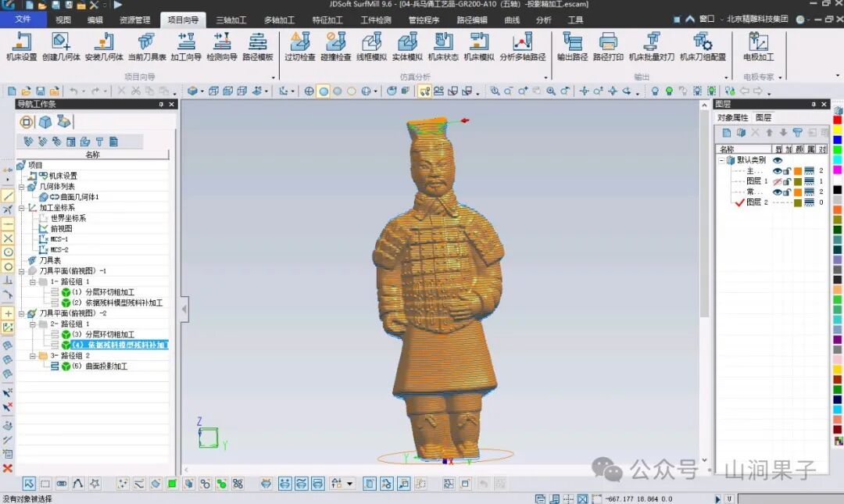Toggle lock icon on 图层 1 row
844x504 pixels.
click(787, 181)
